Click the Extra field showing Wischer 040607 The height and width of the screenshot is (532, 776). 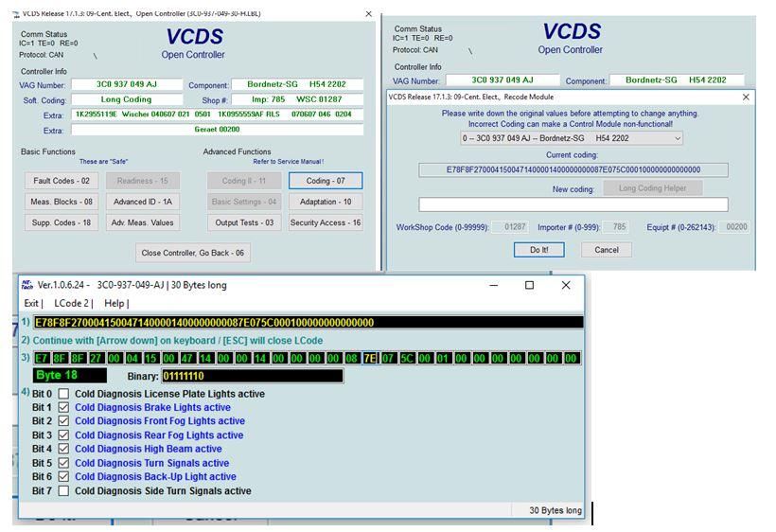pyautogui.click(x=217, y=115)
